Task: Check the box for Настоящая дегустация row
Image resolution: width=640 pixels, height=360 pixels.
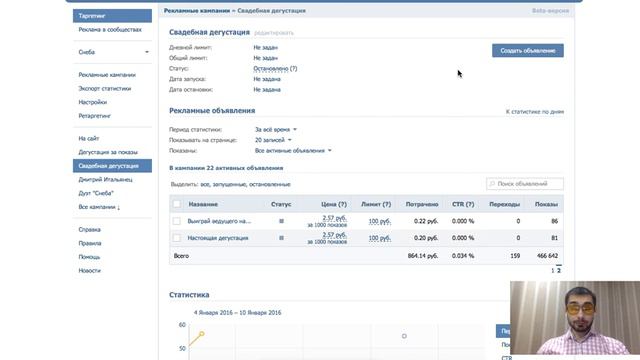Action: 177,238
